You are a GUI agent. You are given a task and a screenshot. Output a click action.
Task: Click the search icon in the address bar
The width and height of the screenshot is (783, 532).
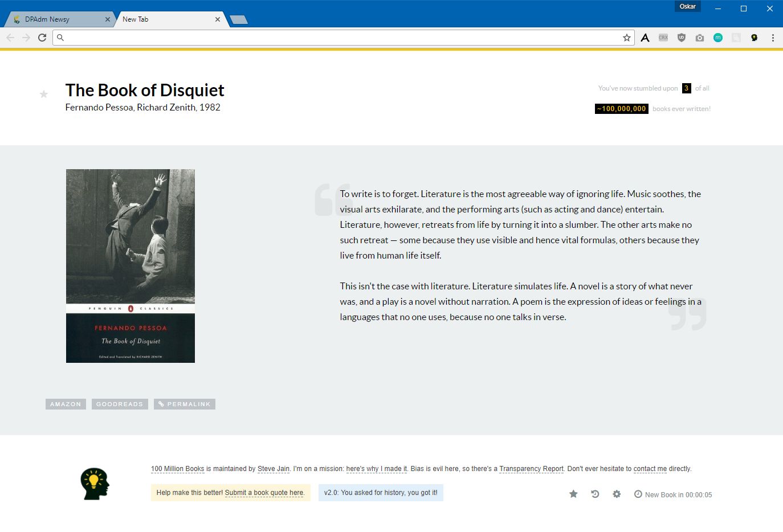60,38
